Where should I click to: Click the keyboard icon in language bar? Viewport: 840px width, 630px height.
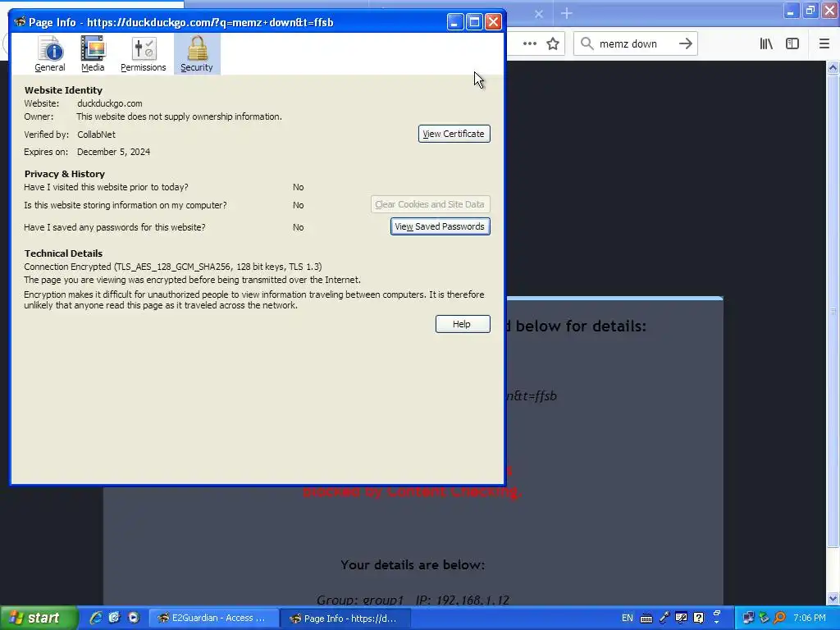[x=646, y=619]
